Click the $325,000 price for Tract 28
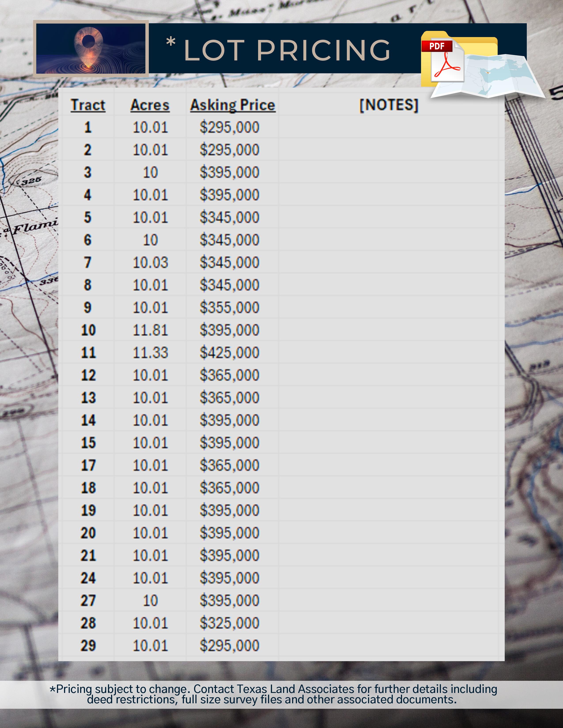Image resolution: width=563 pixels, height=728 pixels. 229,623
